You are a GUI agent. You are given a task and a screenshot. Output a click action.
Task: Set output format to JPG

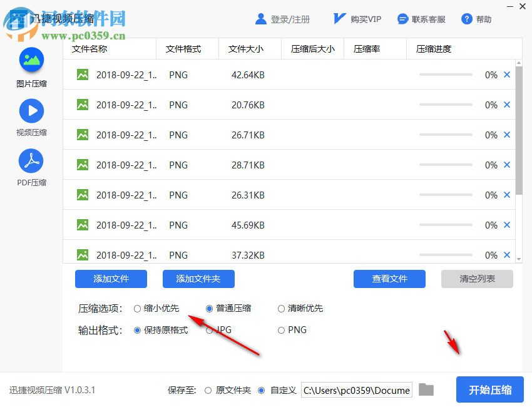tap(210, 330)
